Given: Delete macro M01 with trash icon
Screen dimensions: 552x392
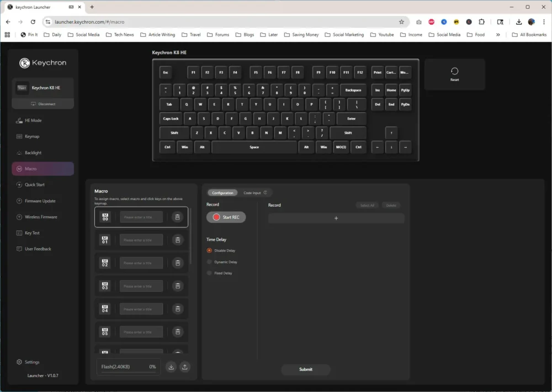Looking at the screenshot, I should point(177,240).
